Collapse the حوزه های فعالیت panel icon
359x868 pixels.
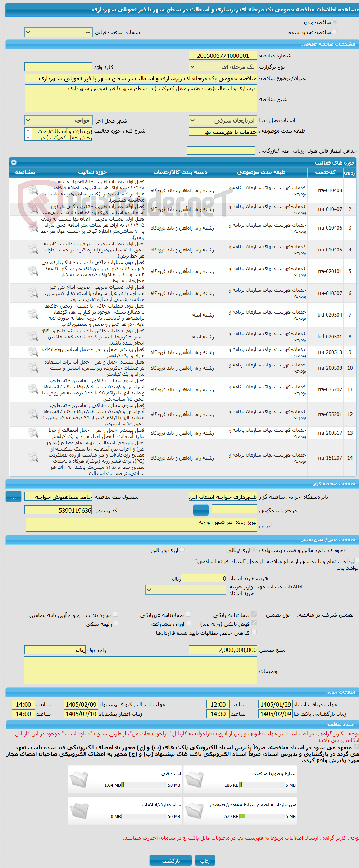[14, 162]
